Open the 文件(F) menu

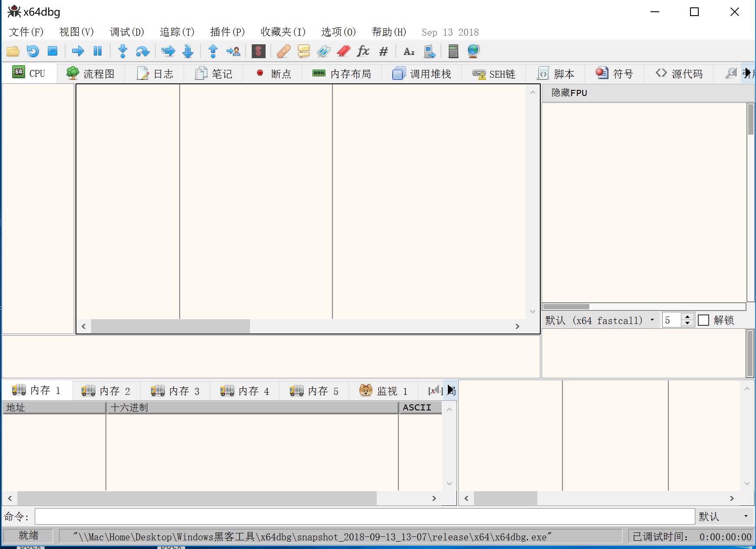[x=26, y=32]
